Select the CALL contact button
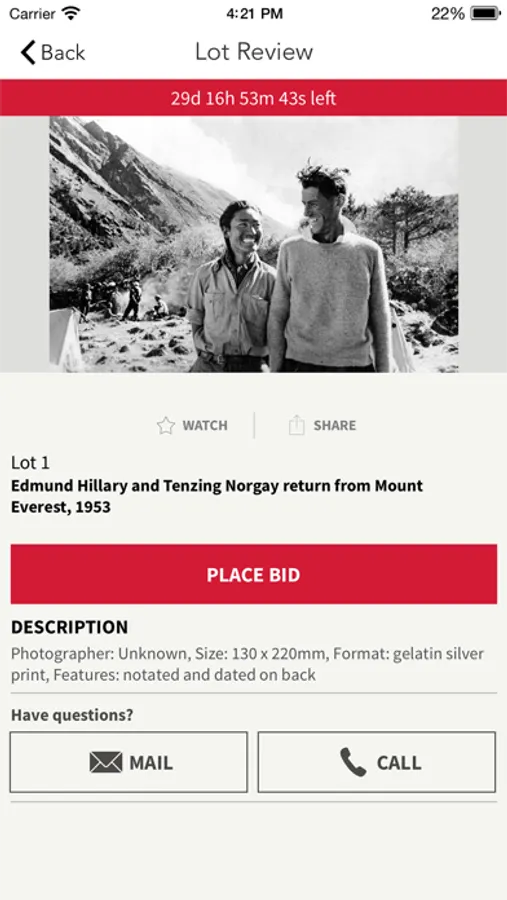 [377, 762]
